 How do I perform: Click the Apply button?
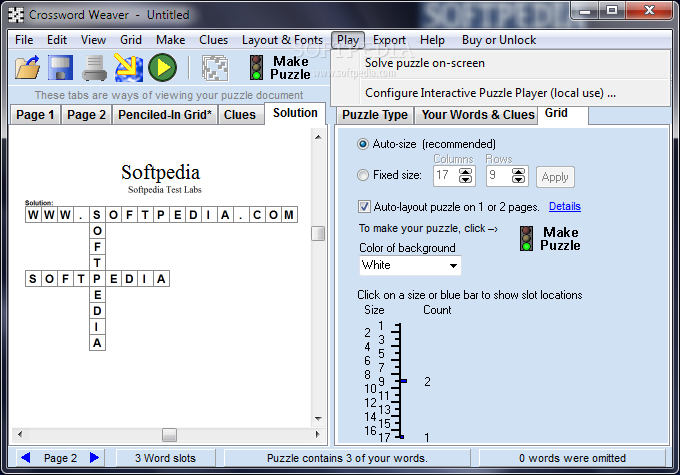click(x=555, y=177)
